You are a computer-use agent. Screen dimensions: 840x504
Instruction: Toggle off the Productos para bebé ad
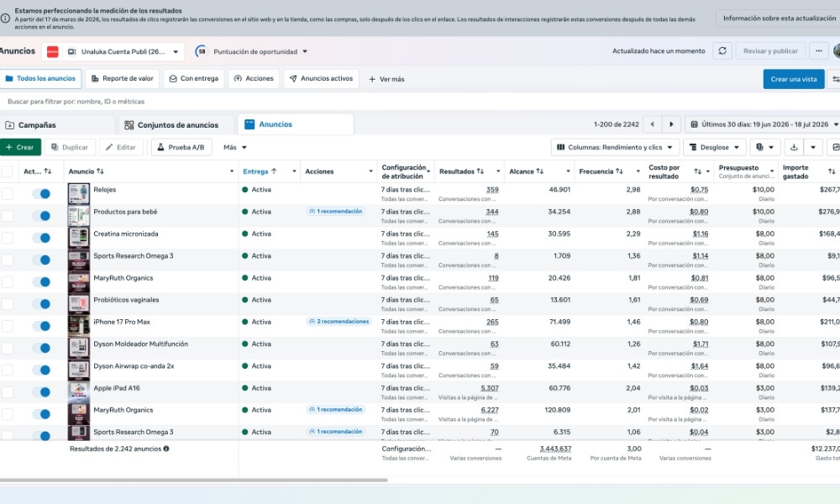41,215
